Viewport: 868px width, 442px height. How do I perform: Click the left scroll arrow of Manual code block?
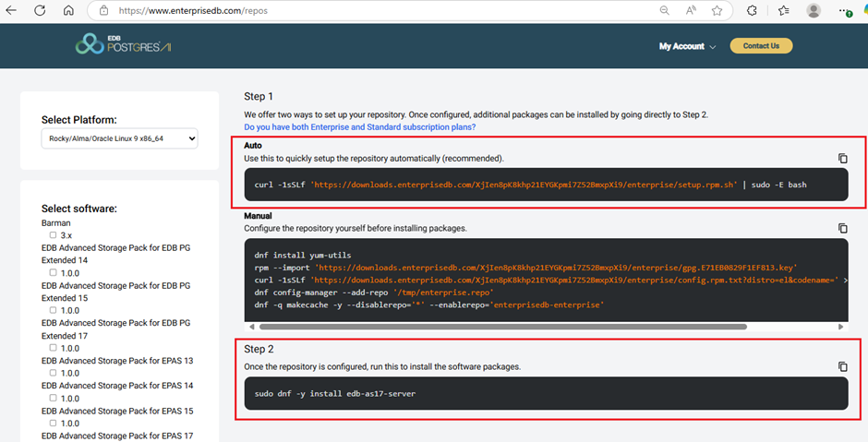coord(252,327)
